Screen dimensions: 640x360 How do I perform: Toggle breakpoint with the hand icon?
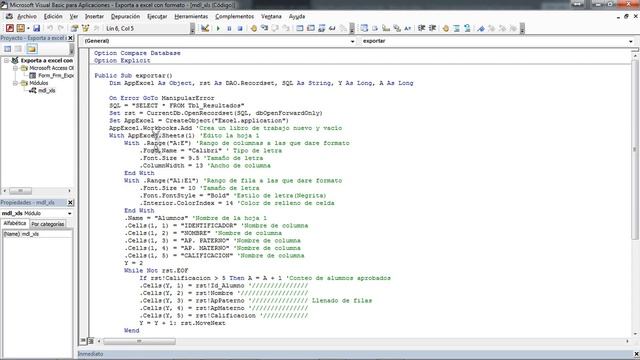[253, 28]
